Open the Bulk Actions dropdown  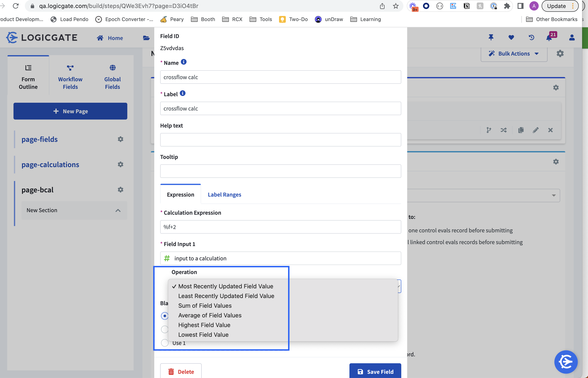(x=514, y=53)
